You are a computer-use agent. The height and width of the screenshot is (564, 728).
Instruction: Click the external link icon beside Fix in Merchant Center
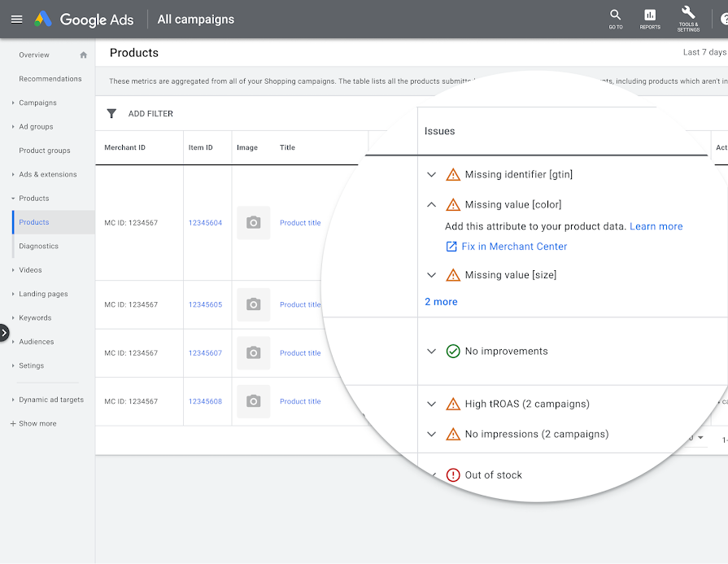coord(451,247)
